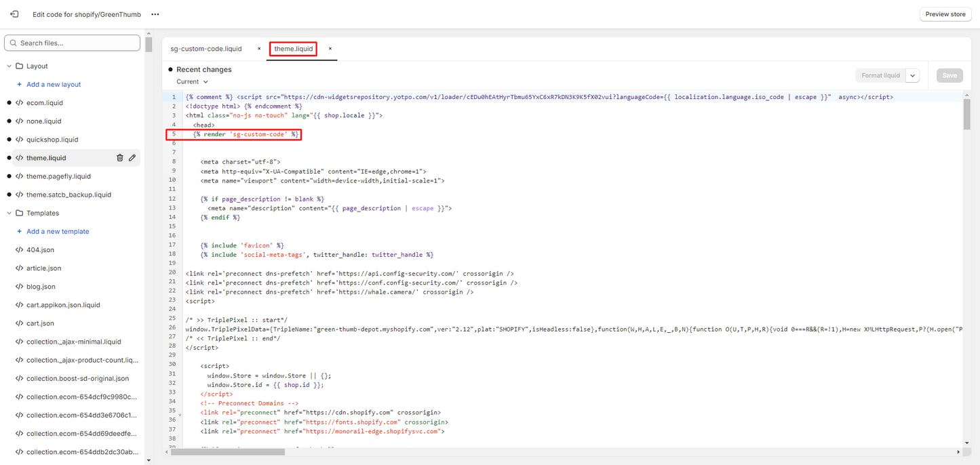Open the dropdown arrow next to Format liquid
Viewport: 980px width, 465px height.
coord(912,76)
